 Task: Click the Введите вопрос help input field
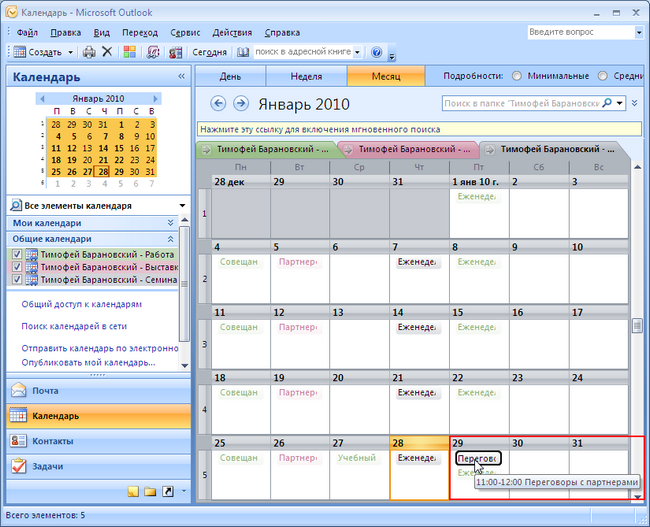click(580, 32)
